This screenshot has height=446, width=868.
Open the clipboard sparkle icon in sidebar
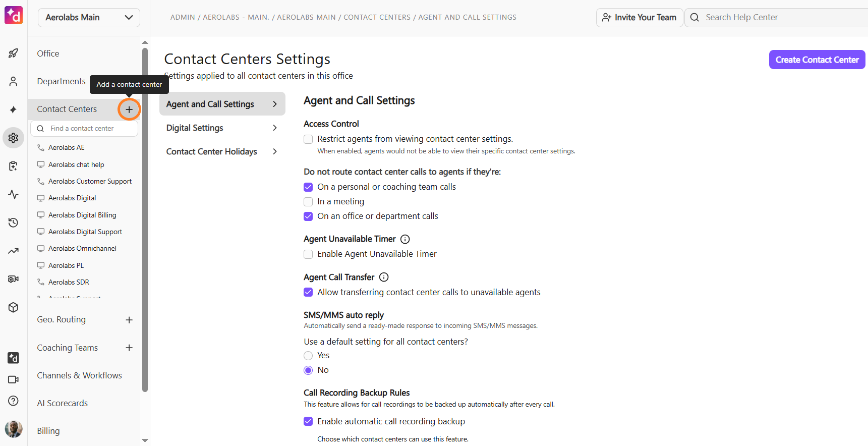click(14, 166)
